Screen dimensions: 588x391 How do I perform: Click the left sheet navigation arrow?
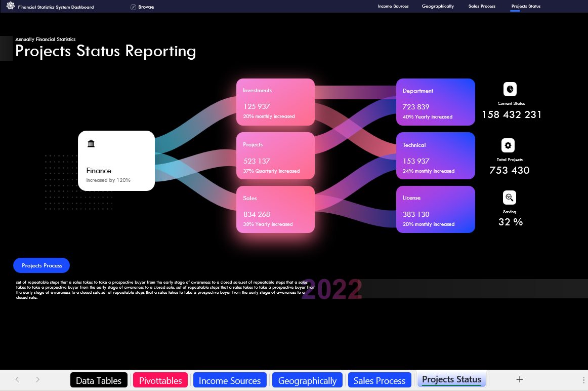(17, 379)
